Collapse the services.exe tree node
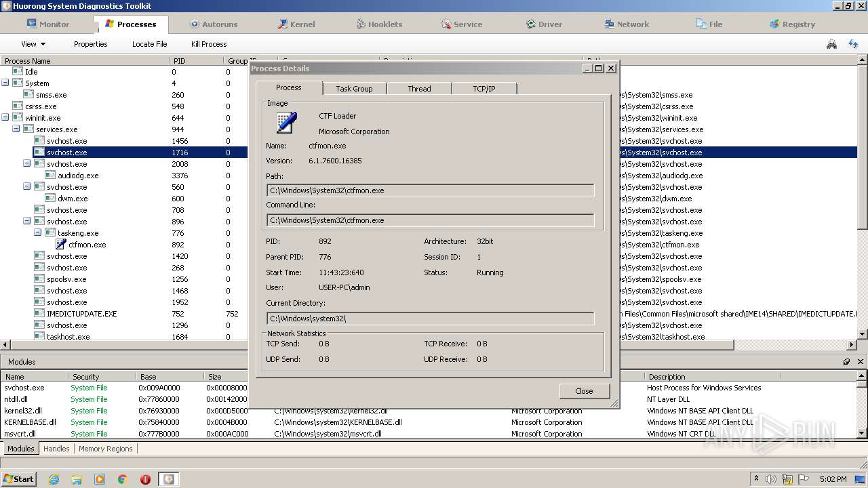The height and width of the screenshot is (488, 868). click(16, 129)
